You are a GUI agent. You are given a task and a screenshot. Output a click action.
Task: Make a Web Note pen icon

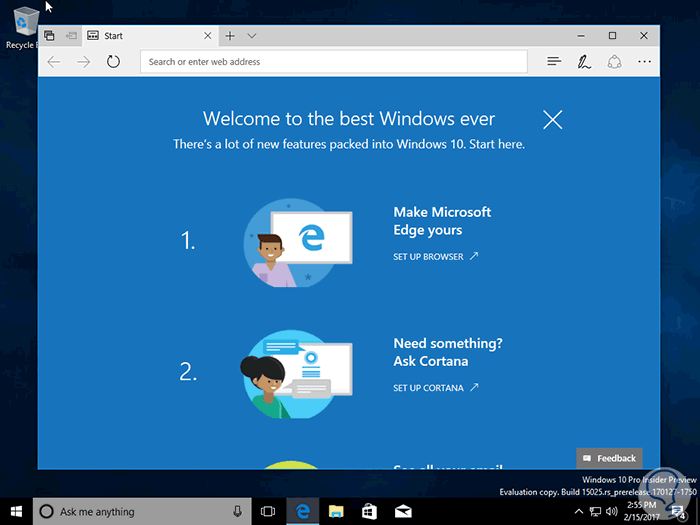pos(584,62)
